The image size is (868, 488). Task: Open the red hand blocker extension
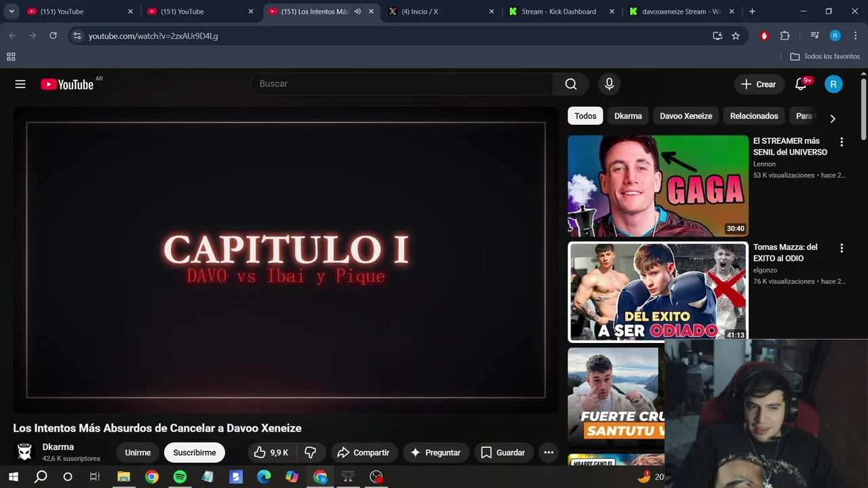click(x=764, y=36)
